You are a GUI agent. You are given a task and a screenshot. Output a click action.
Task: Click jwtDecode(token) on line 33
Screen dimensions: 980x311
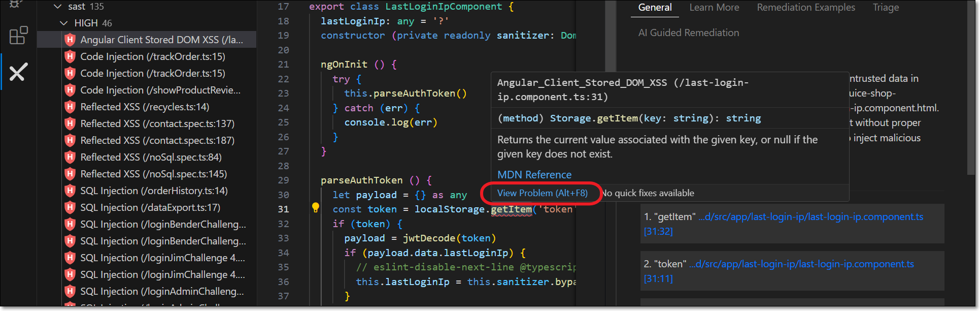click(x=449, y=238)
